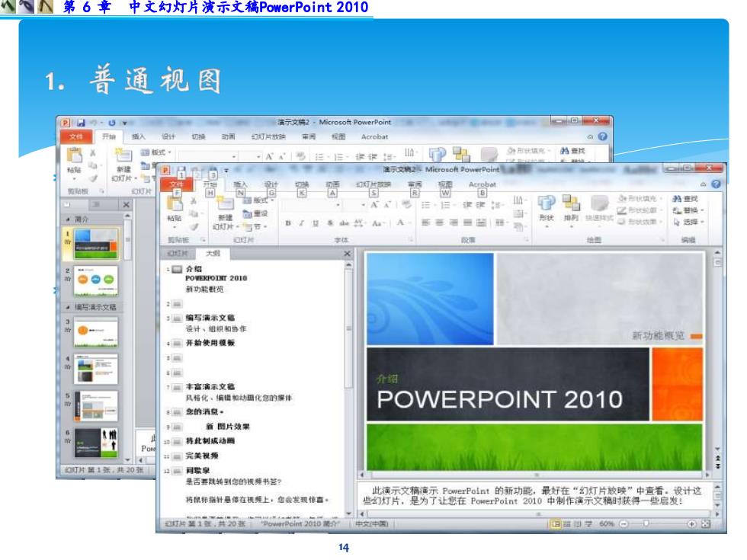747x560 pixels.
Task: Click the Redo icon in back window toolbar
Action: (x=111, y=123)
